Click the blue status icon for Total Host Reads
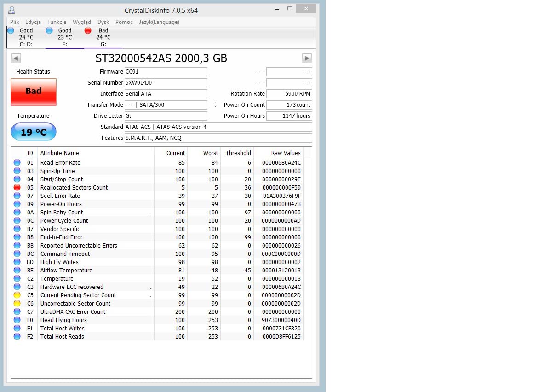533x392 pixels. (17, 337)
